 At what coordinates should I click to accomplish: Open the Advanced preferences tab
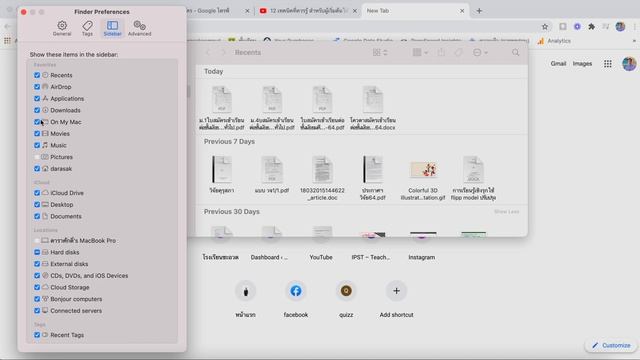pos(140,29)
